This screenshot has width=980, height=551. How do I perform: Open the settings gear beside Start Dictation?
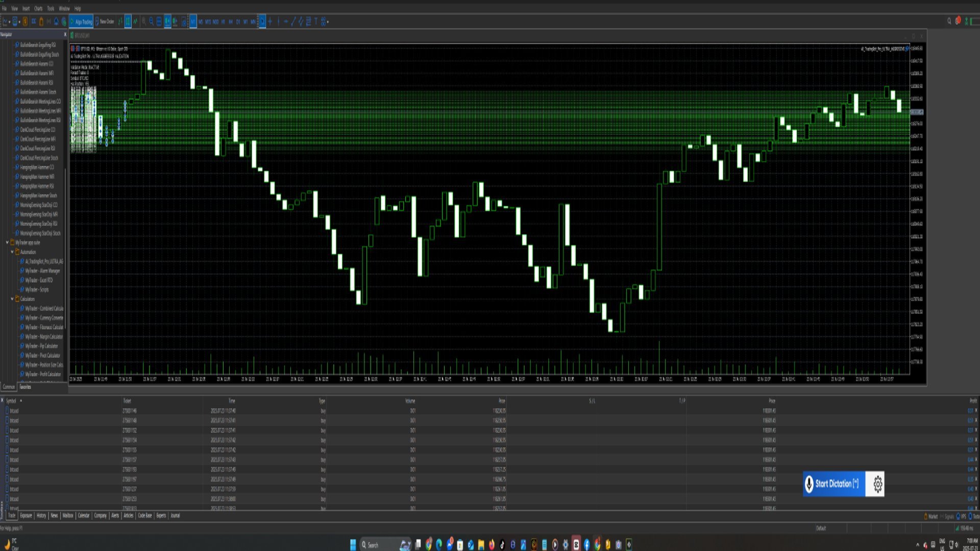point(877,484)
